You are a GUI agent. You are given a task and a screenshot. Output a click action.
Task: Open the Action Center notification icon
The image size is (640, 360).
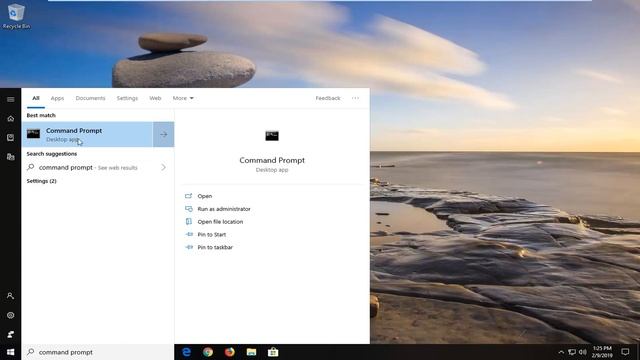[x=625, y=352]
